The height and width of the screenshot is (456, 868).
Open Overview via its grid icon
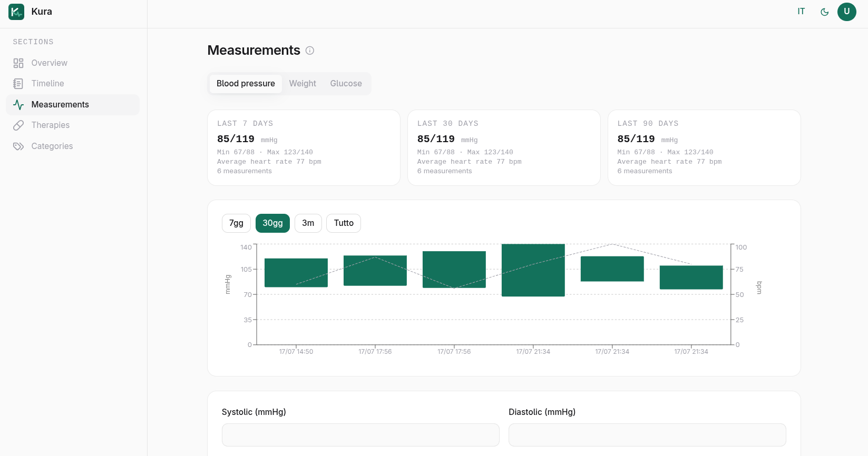(x=18, y=63)
